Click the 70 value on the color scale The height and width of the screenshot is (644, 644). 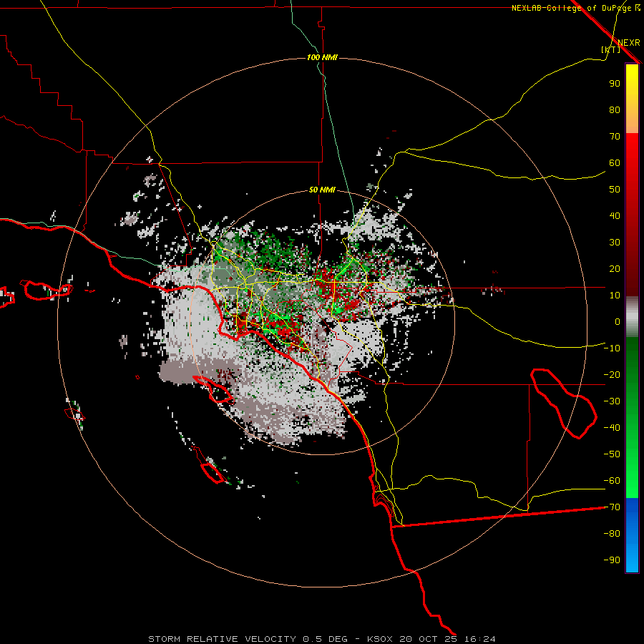coord(615,137)
